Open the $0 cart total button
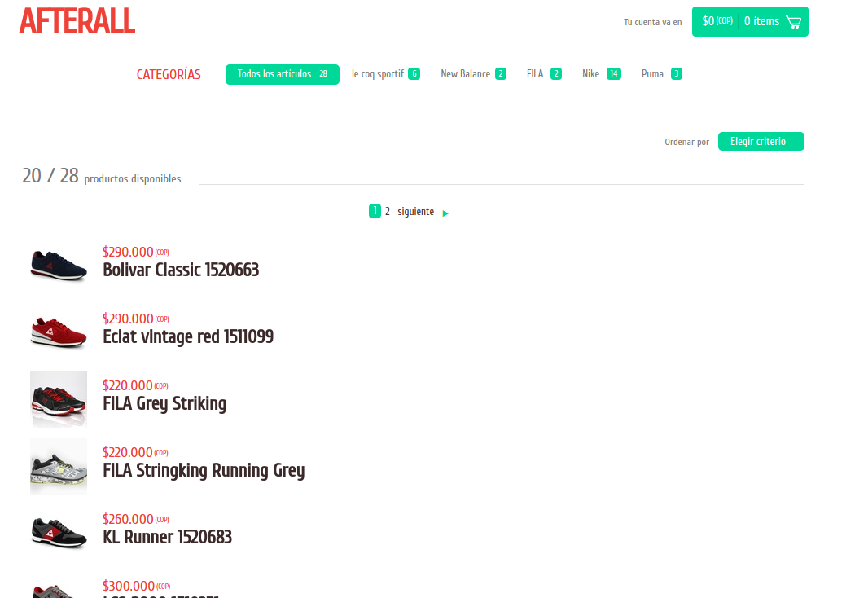The width and height of the screenshot is (868, 598). pyautogui.click(x=717, y=21)
